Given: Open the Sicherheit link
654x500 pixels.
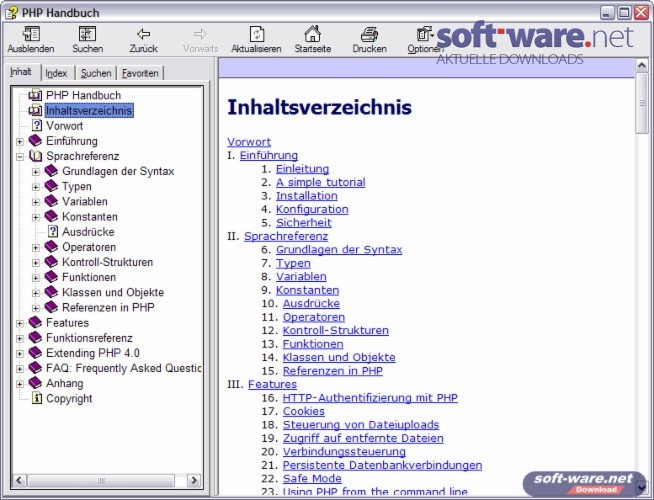Looking at the screenshot, I should 304,222.
